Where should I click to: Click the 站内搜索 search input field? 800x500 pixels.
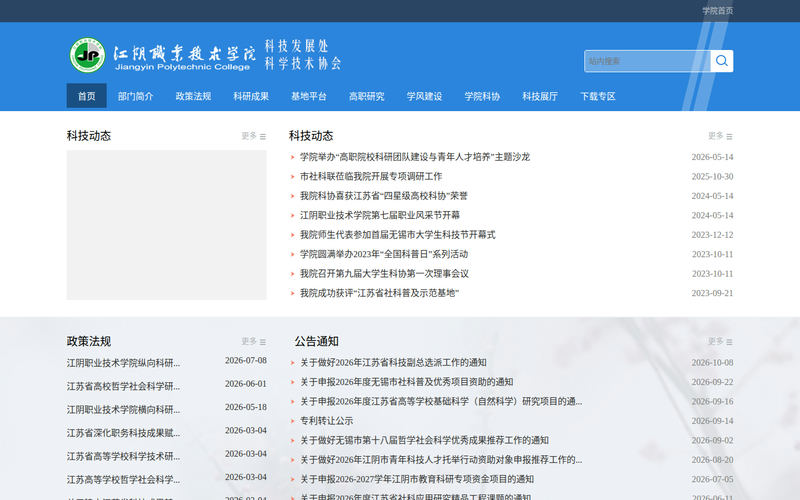pos(647,61)
